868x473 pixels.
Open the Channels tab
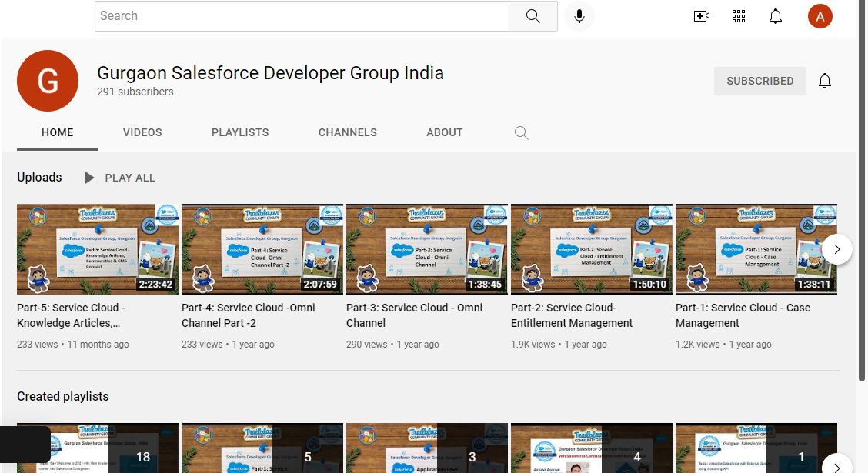(348, 133)
